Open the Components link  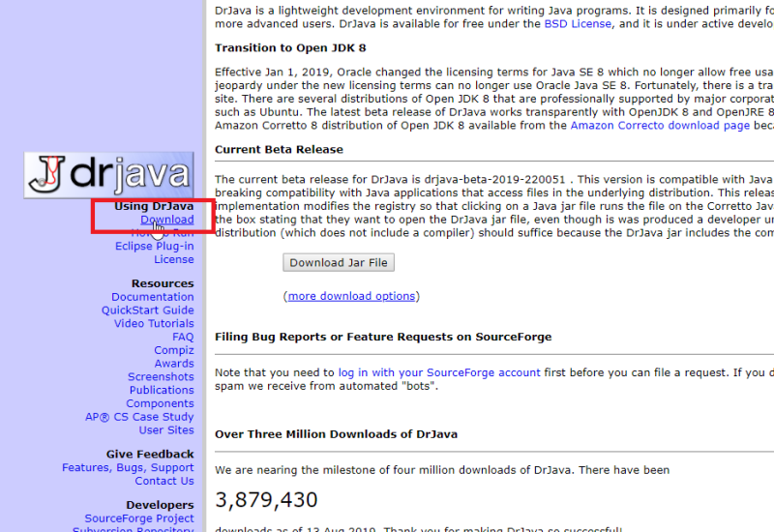[160, 403]
